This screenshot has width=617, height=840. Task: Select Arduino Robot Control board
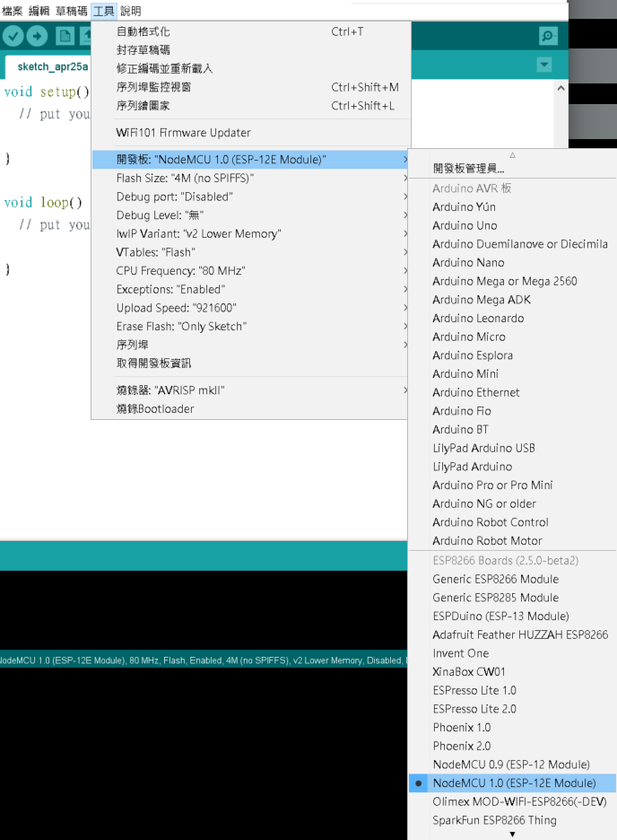[512, 521]
